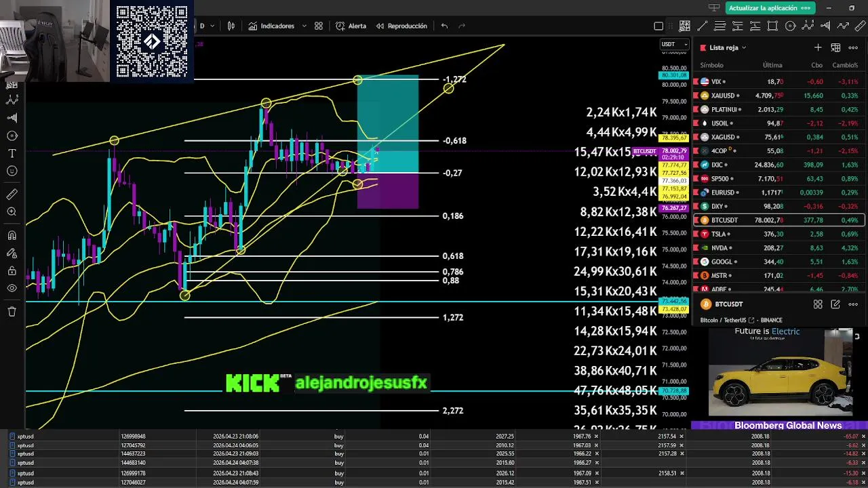Expand the D timeframe dropdown
Screen dimensions: 868x488
(x=212, y=26)
